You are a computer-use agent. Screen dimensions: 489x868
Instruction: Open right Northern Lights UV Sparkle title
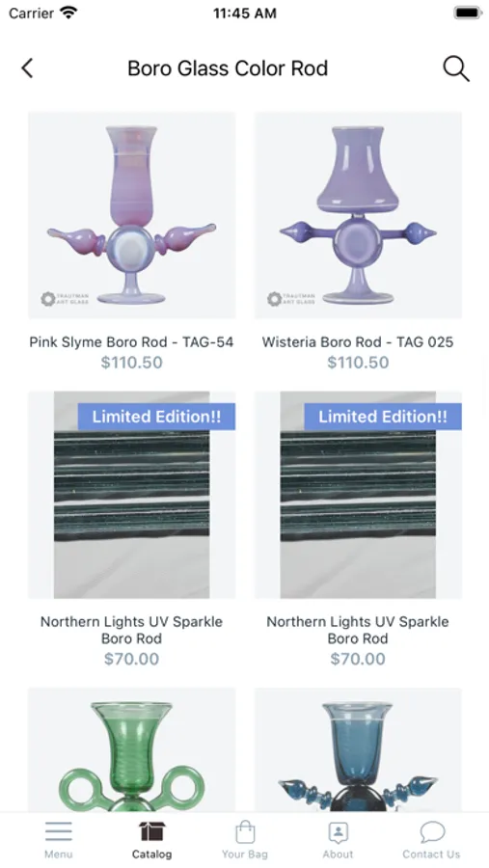coord(358,630)
